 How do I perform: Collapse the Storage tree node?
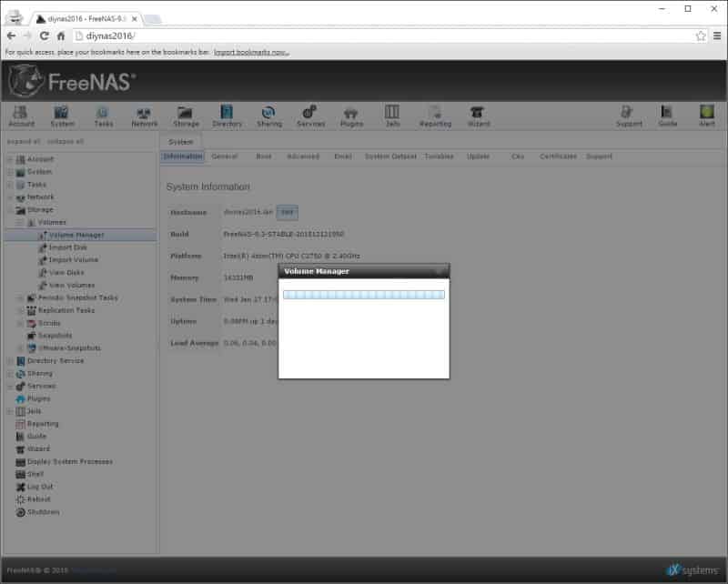9,209
